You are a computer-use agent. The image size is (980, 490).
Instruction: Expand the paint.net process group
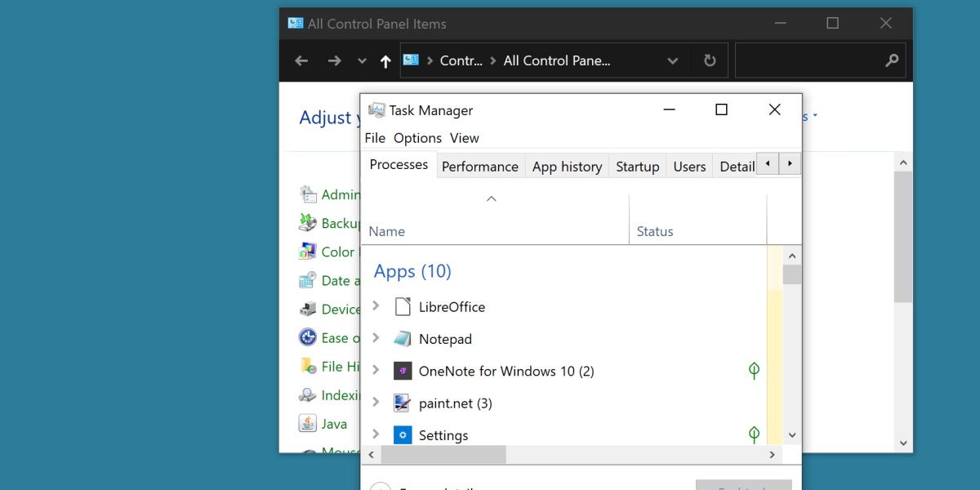click(x=376, y=402)
